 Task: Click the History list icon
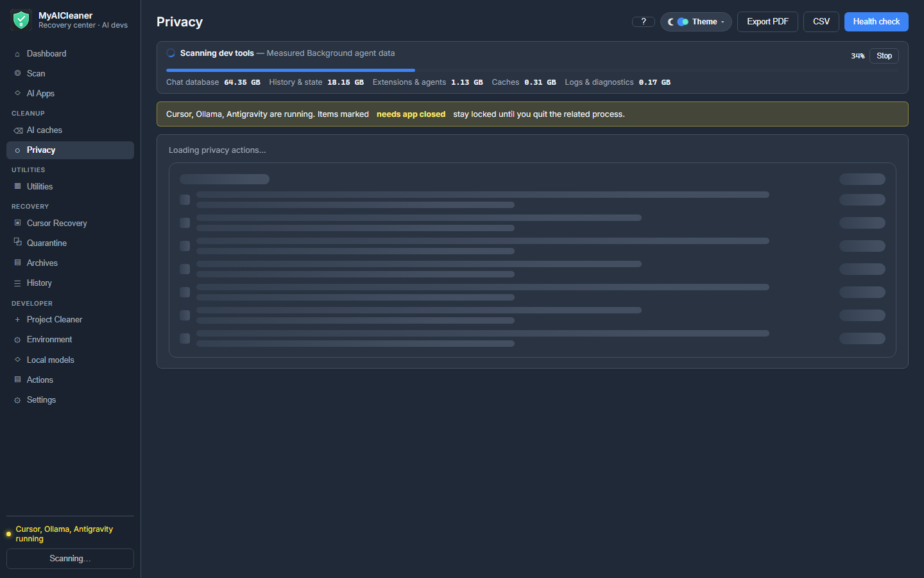17,283
